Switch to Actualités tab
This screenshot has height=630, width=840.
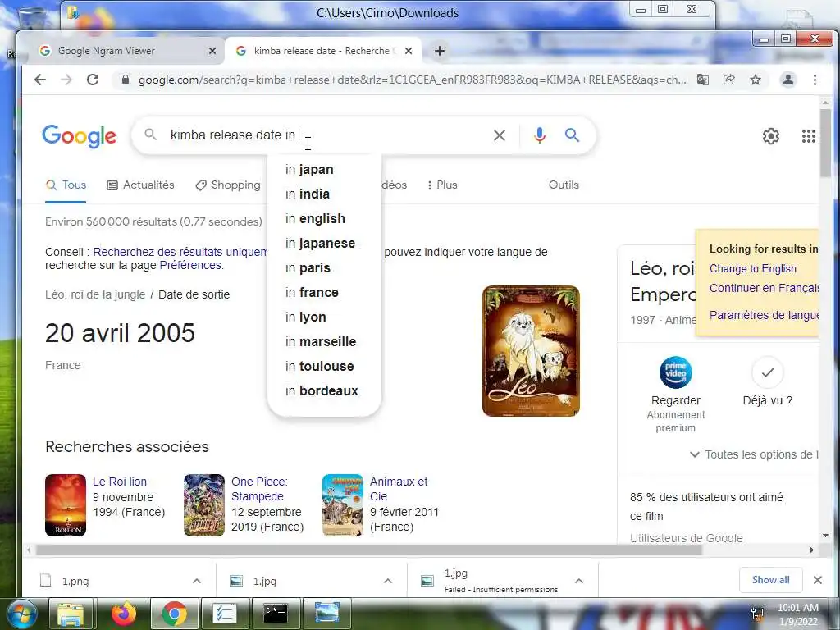click(x=141, y=185)
